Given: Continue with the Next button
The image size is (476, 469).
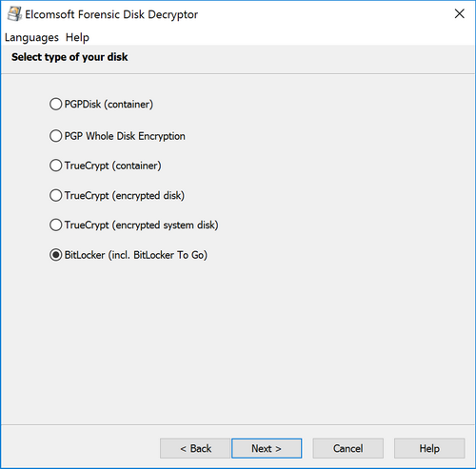Looking at the screenshot, I should (x=267, y=448).
